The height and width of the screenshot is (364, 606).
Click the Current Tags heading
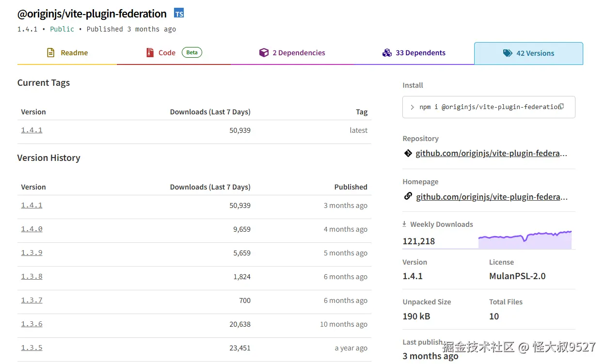pos(44,83)
